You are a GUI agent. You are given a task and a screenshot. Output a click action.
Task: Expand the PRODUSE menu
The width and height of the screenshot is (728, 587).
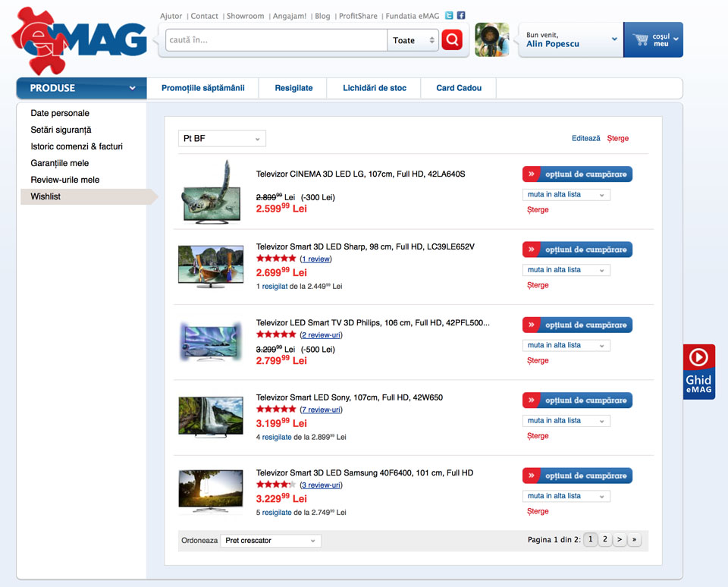[x=81, y=88]
